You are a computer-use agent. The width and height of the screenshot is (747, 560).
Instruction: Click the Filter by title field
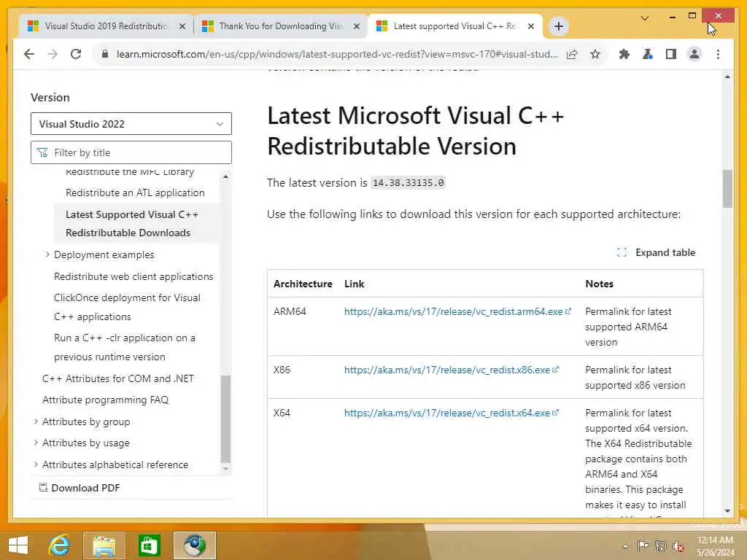pyautogui.click(x=131, y=152)
